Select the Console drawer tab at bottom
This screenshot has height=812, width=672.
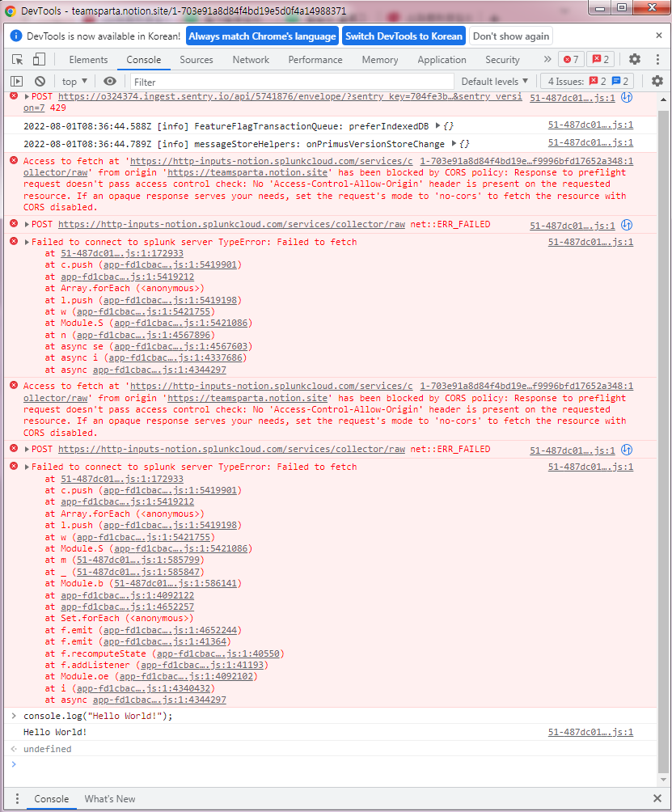pos(51,798)
